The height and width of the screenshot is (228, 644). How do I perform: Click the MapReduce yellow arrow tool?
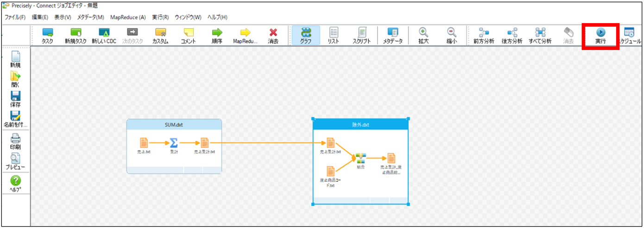click(x=245, y=36)
